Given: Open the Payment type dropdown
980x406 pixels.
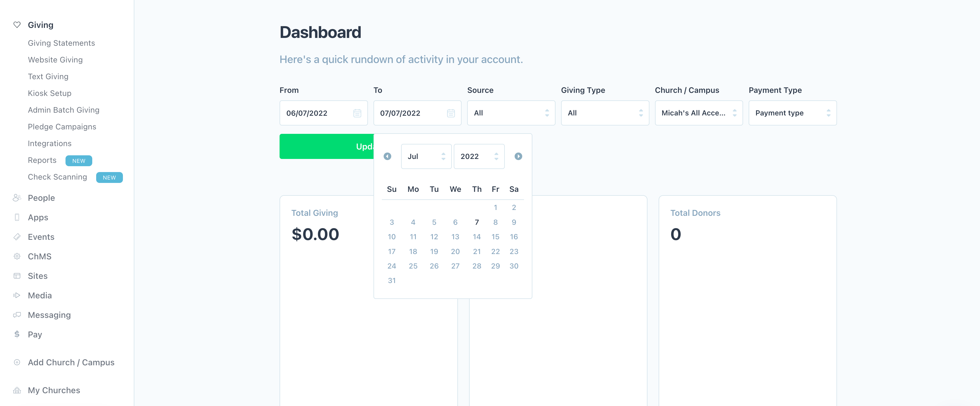Looking at the screenshot, I should tap(792, 113).
